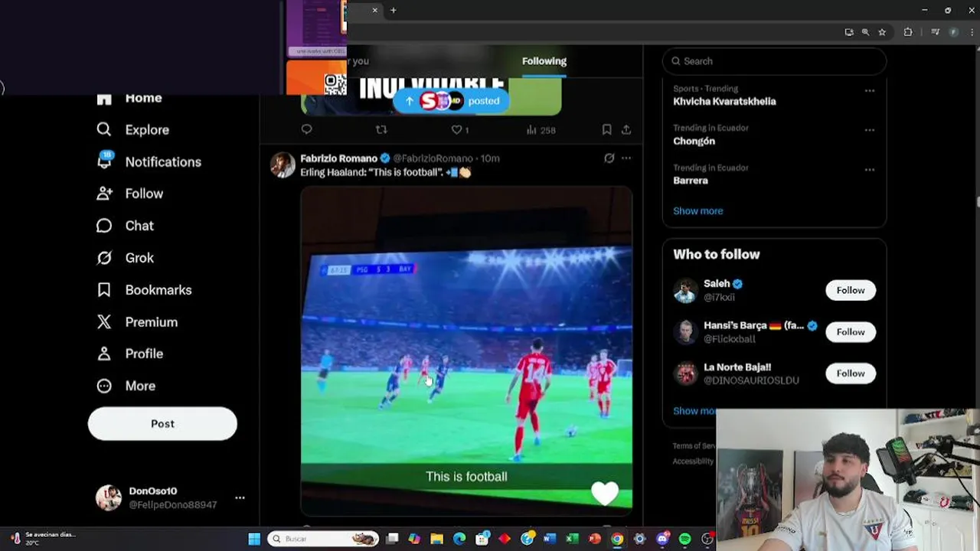Open Grok from the sidebar

(125, 258)
